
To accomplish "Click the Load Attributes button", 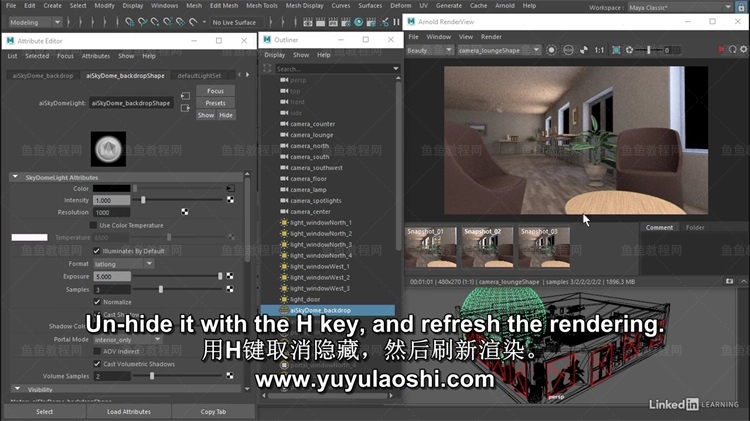I will pyautogui.click(x=129, y=411).
